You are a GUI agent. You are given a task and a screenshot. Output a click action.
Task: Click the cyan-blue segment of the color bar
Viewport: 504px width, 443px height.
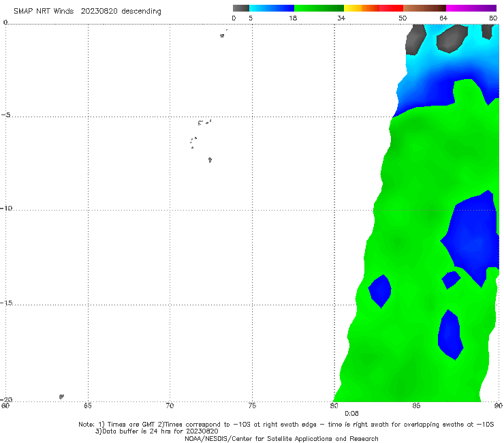(x=272, y=8)
